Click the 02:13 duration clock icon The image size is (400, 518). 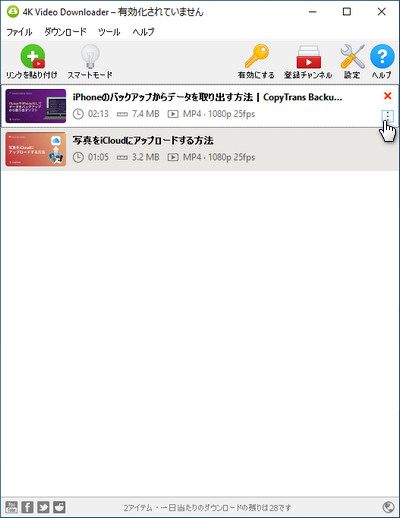pyautogui.click(x=78, y=114)
